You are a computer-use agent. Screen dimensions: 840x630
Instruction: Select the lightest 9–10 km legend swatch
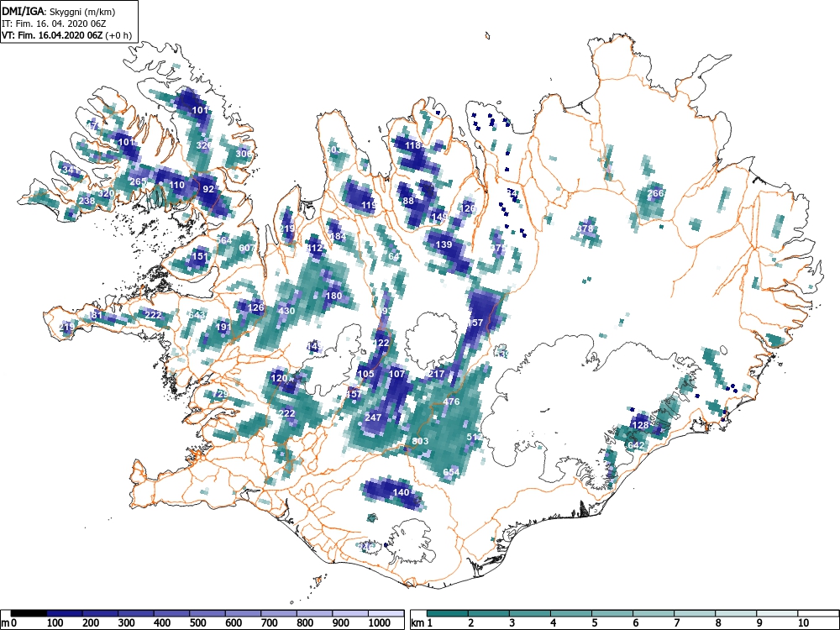[778, 613]
